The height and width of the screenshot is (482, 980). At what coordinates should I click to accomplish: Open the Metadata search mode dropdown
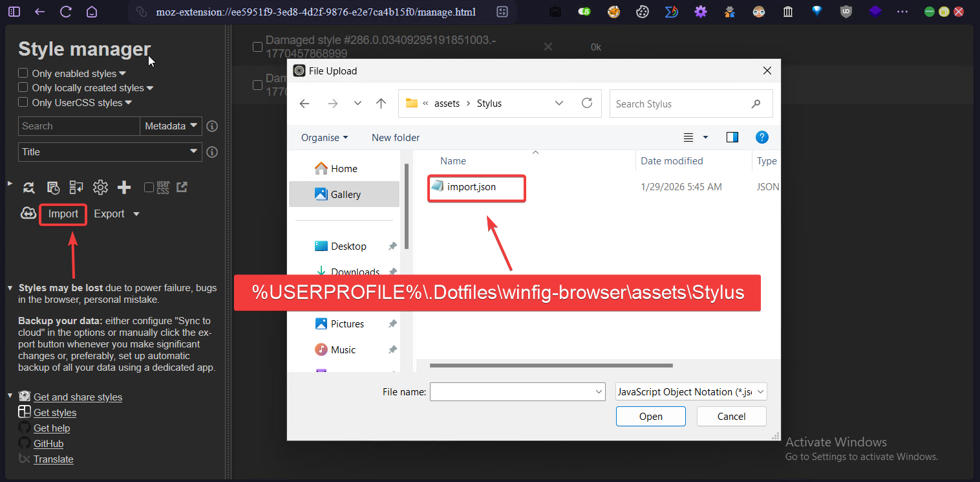(x=171, y=126)
